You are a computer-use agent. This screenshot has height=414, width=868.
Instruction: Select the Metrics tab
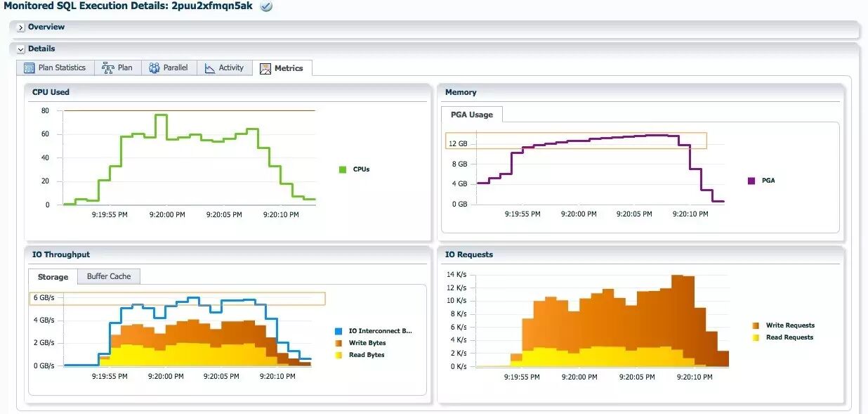[282, 68]
